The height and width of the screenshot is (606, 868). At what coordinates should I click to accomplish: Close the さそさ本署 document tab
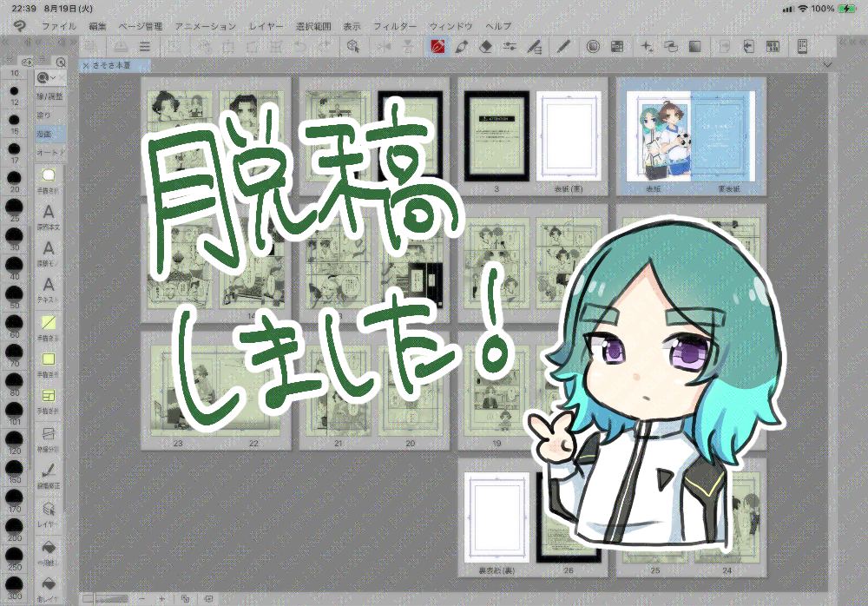point(85,66)
